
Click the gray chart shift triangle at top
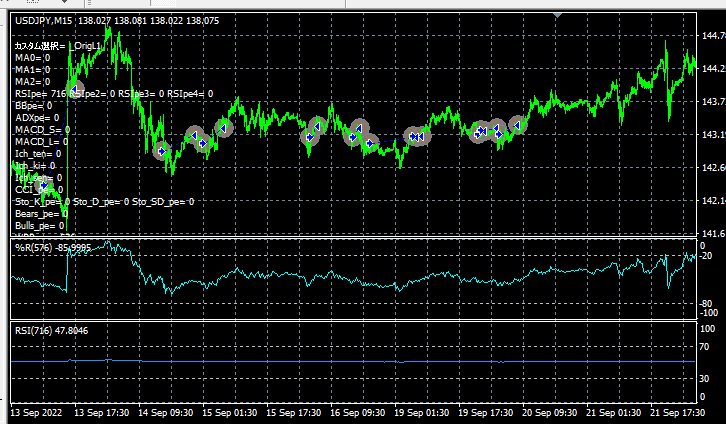[557, 15]
